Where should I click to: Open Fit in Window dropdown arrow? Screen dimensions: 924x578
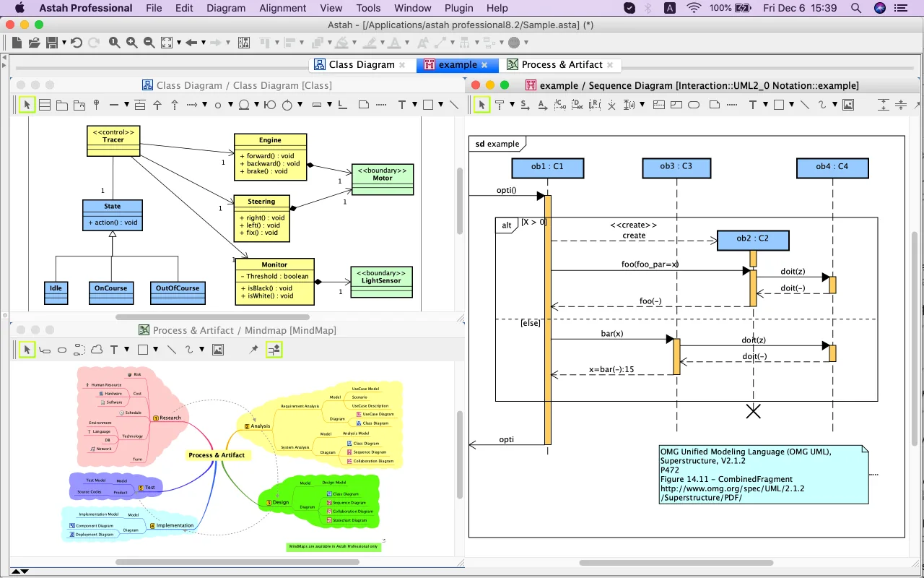click(x=178, y=43)
